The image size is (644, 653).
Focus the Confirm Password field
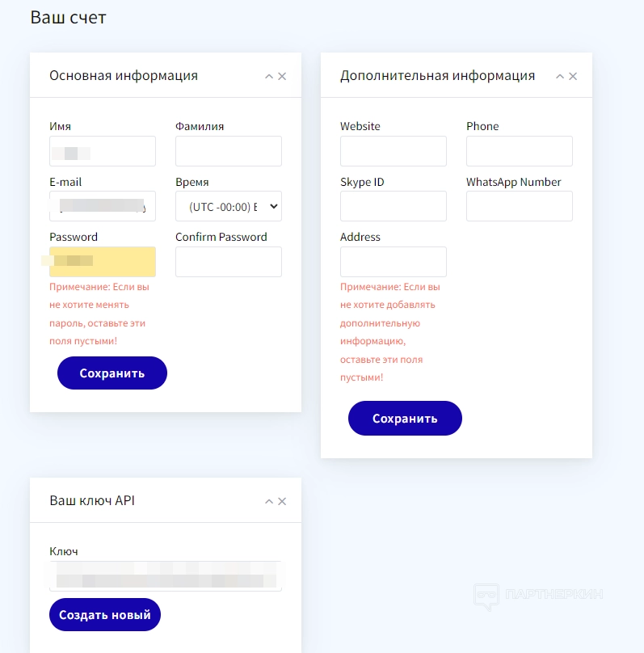229,262
